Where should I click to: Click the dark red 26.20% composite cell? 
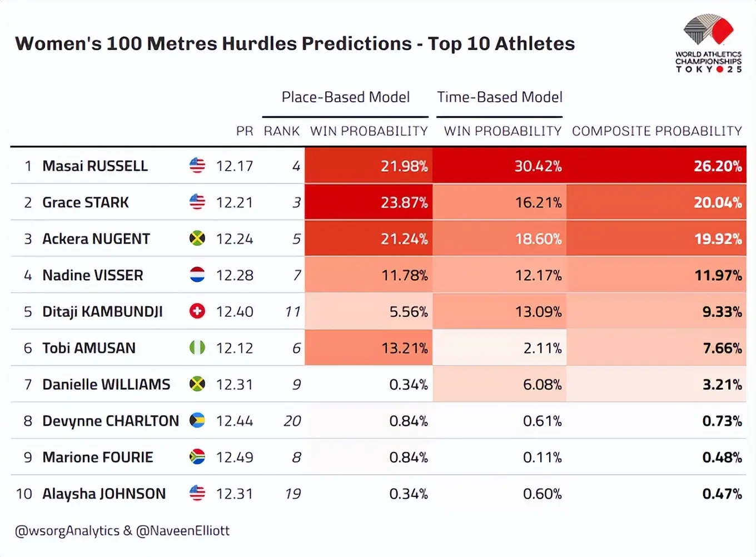(656, 166)
